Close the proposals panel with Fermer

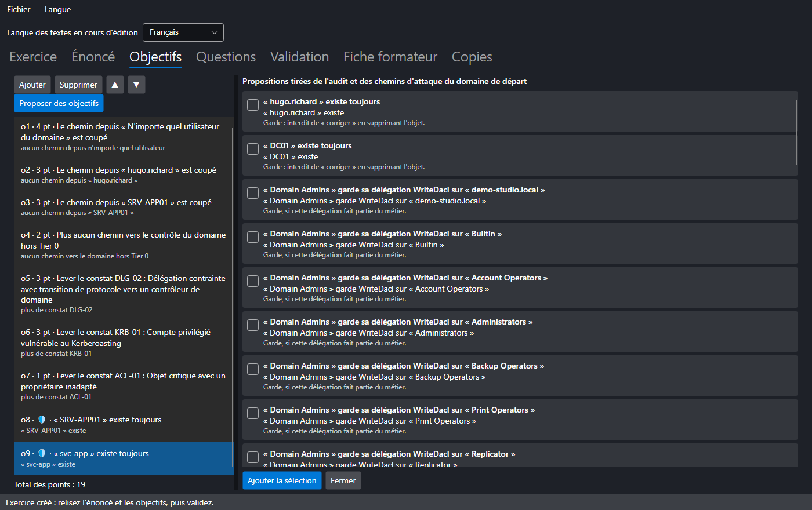pos(343,480)
